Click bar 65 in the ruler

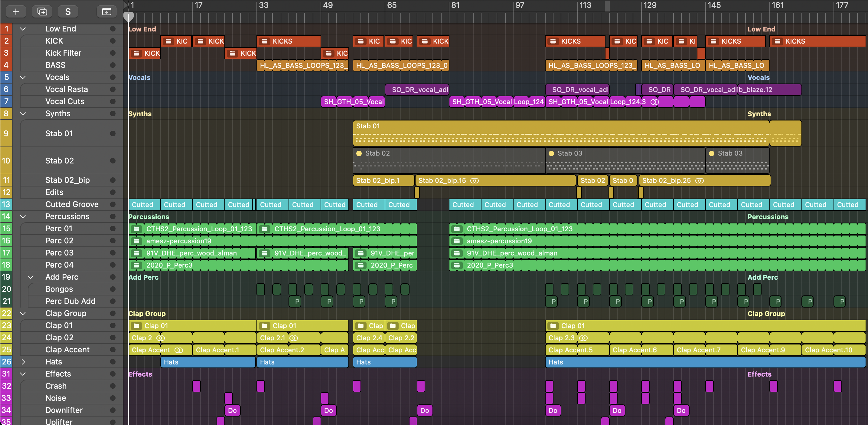pos(392,5)
